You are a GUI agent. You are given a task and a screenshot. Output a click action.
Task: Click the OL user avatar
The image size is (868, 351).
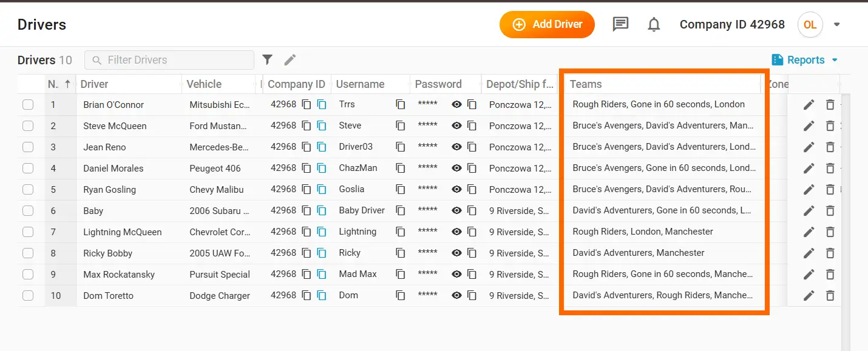click(x=810, y=25)
